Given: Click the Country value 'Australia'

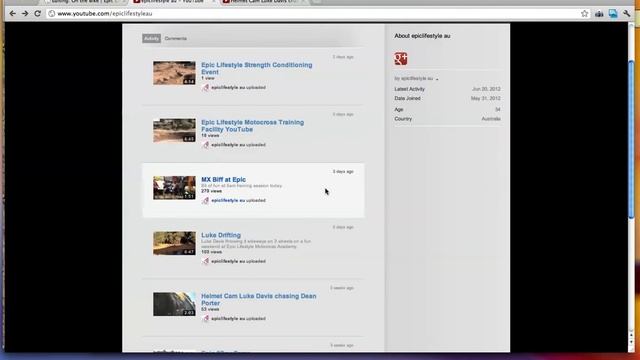Looking at the screenshot, I should [491, 119].
